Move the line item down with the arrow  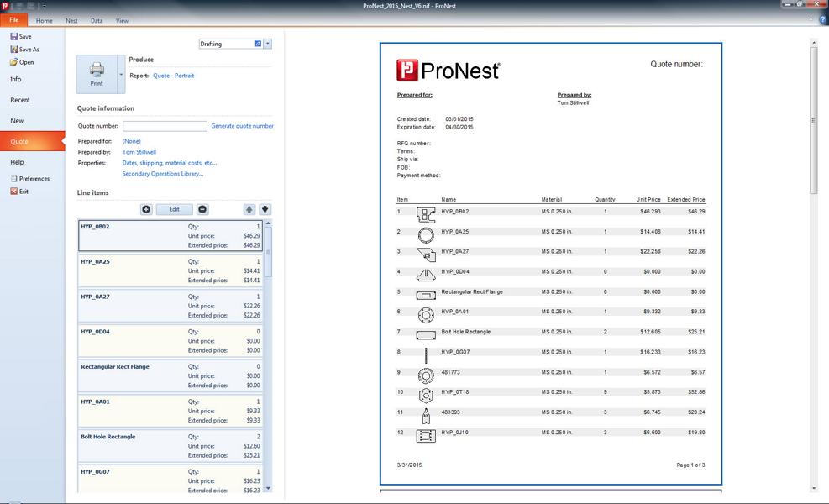pyautogui.click(x=265, y=209)
